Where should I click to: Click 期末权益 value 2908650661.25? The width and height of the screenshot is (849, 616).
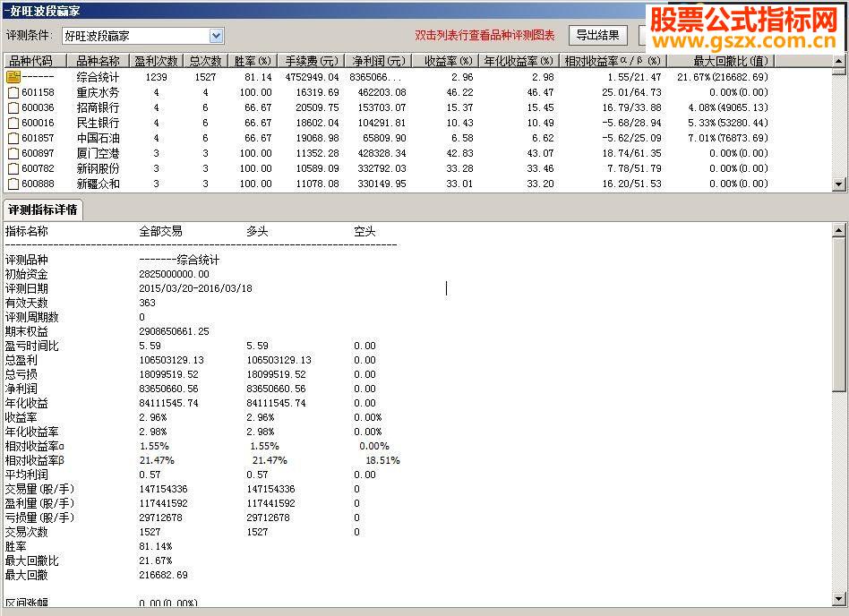coord(174,331)
